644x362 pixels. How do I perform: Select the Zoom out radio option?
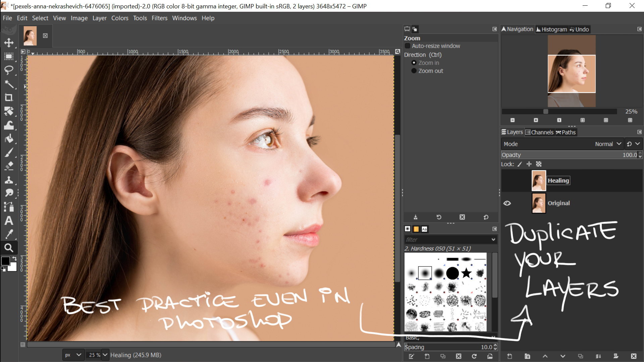(x=414, y=71)
